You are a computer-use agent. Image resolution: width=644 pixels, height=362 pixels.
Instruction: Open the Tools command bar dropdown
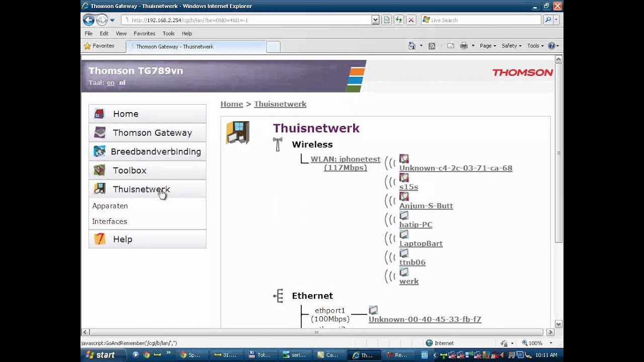(535, 46)
